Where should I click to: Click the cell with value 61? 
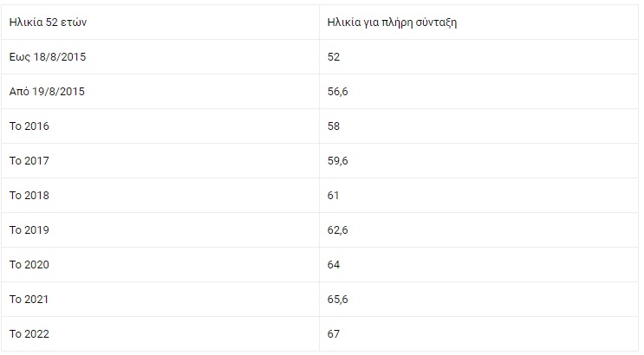pos(334,195)
